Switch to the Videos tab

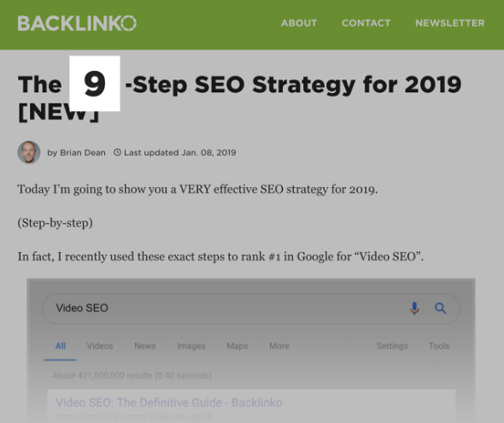coord(100,346)
